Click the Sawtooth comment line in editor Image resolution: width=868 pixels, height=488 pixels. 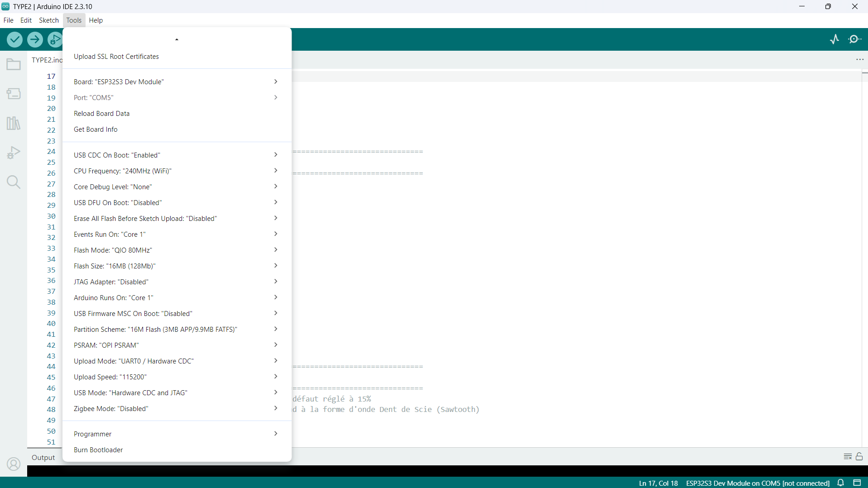point(386,410)
